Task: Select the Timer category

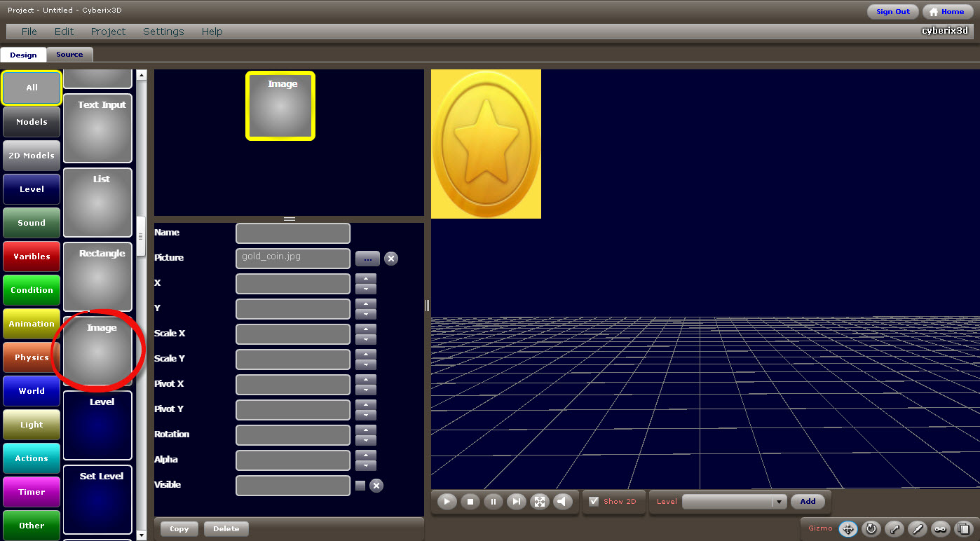Action: tap(32, 492)
